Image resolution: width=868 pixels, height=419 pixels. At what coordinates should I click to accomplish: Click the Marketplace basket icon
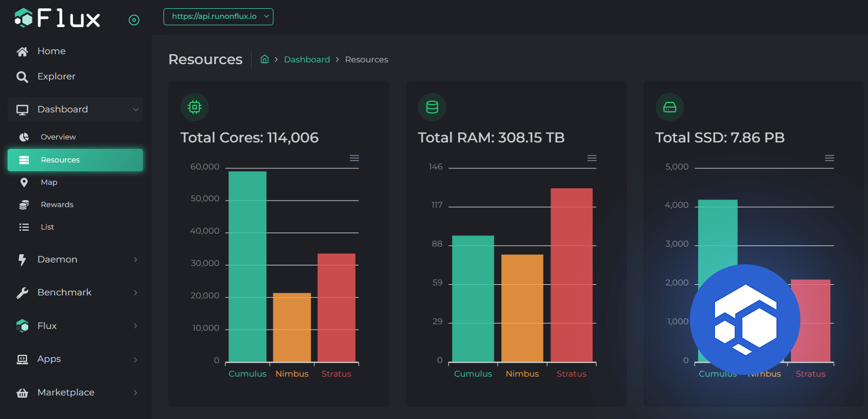(x=22, y=393)
